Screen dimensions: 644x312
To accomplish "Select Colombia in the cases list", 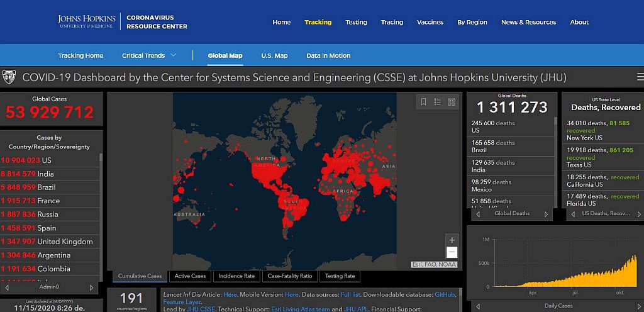I will tap(50, 269).
